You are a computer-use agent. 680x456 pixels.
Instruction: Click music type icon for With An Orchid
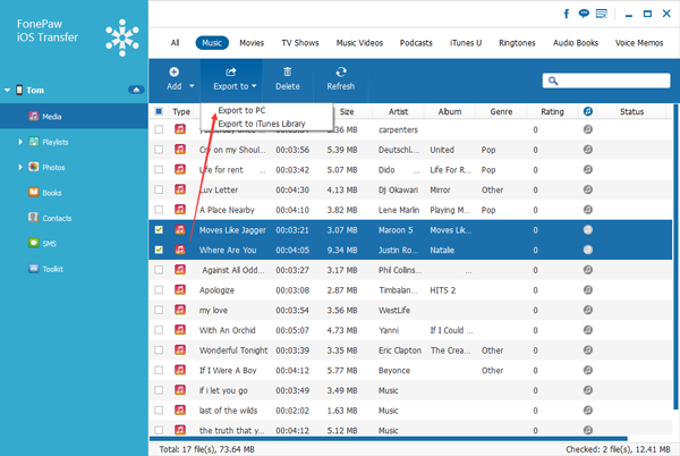pyautogui.click(x=180, y=330)
